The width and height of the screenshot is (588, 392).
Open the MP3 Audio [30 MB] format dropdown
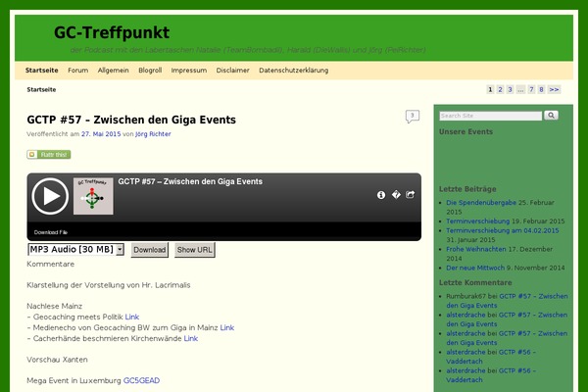coord(75,250)
